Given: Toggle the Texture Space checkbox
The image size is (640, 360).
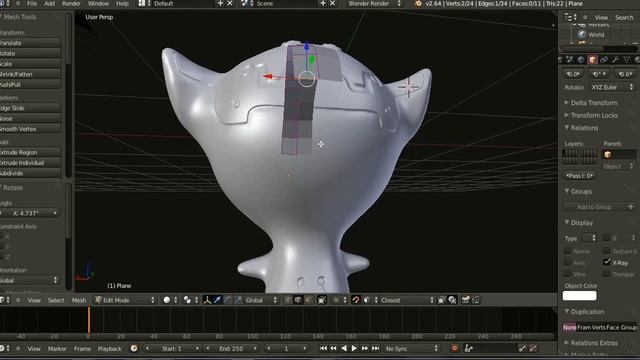Looking at the screenshot, I should (x=607, y=251).
